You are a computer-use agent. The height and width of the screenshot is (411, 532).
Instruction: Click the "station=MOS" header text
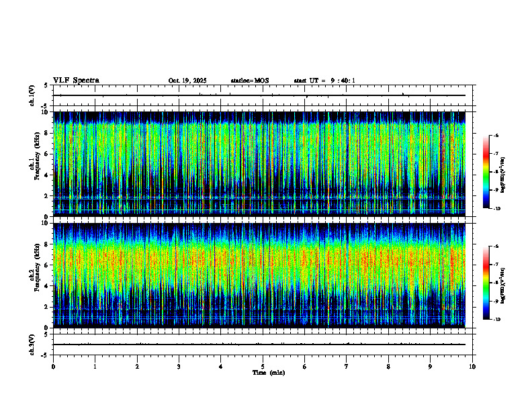[x=250, y=81]
